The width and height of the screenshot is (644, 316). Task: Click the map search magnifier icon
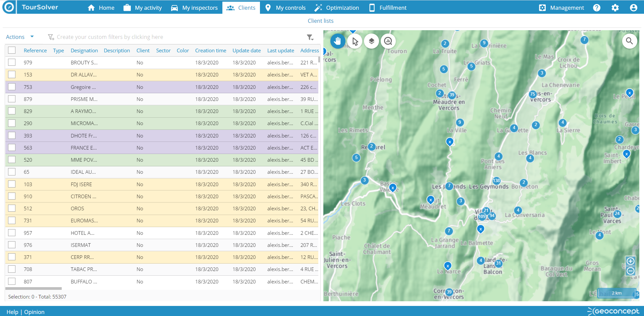(629, 41)
